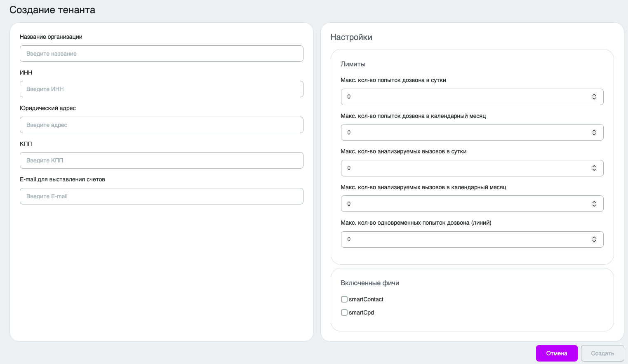Focus the КПП input field

162,160
